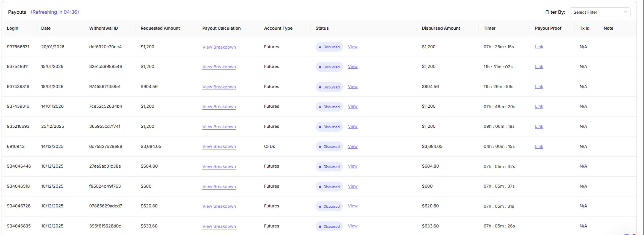
Task: View Breakdown for withdrawal ddf6920c70de4
Action: [x=219, y=47]
